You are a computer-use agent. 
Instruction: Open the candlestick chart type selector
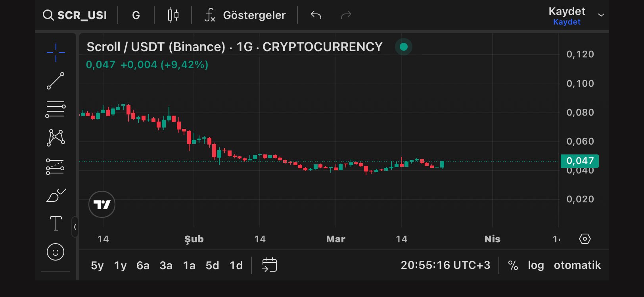[x=173, y=15]
